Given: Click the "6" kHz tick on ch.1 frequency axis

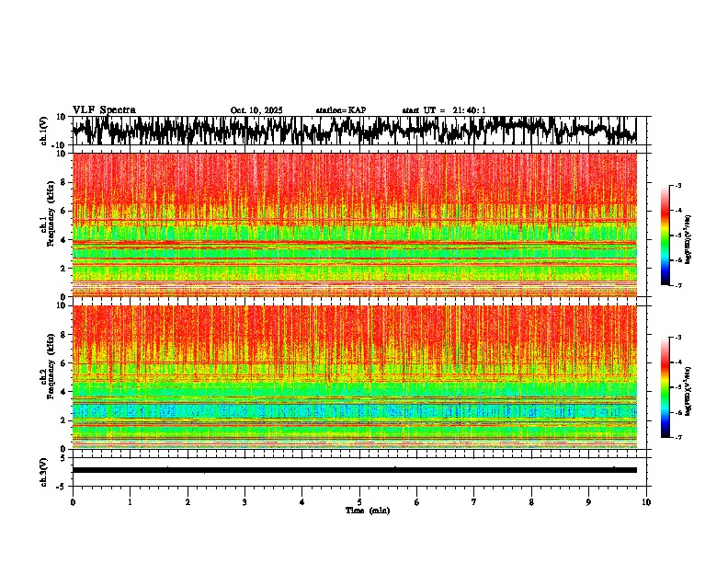Looking at the screenshot, I should pyautogui.click(x=63, y=211).
